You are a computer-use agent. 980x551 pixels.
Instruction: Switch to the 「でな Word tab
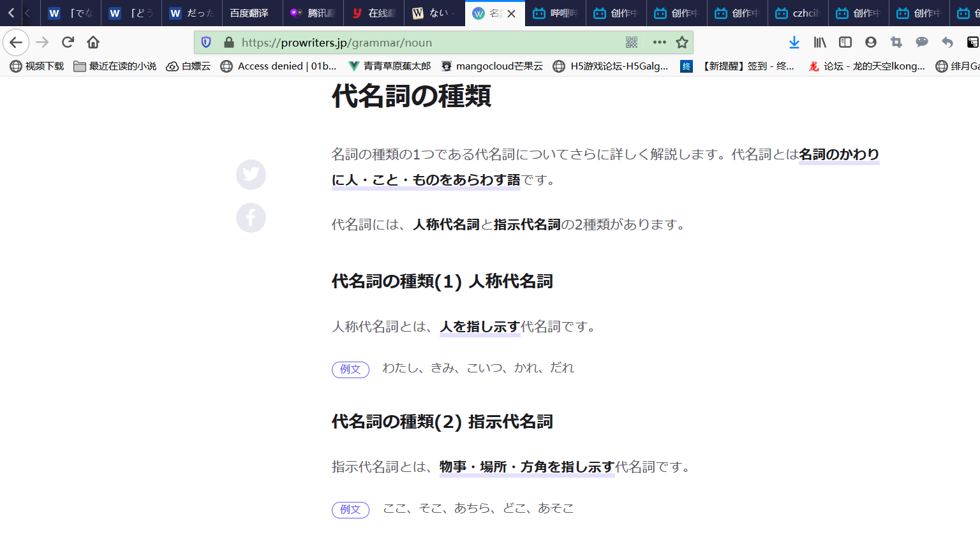click(71, 13)
